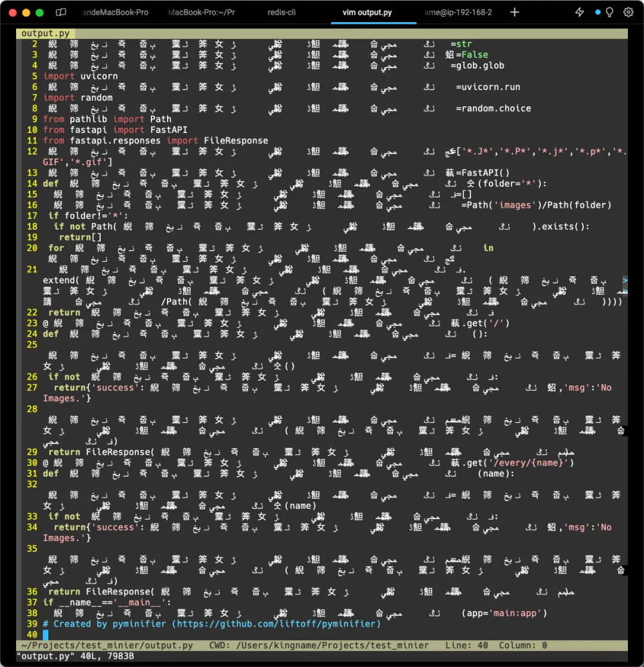Click the blue status dot indicator
This screenshot has height=667, width=644.
click(597, 13)
